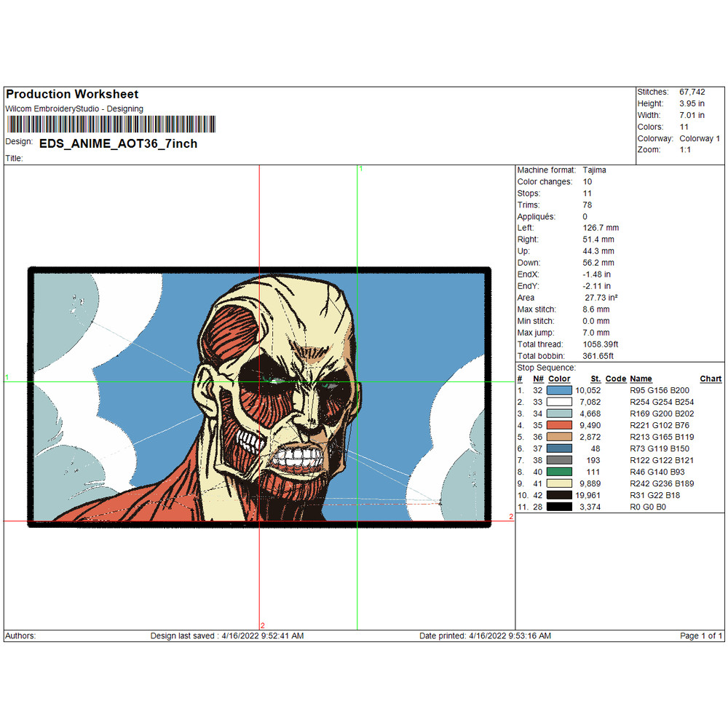Viewport: 728px width, 728px height.
Task: Click the 'St.' stitch count header
Action: [x=596, y=379]
